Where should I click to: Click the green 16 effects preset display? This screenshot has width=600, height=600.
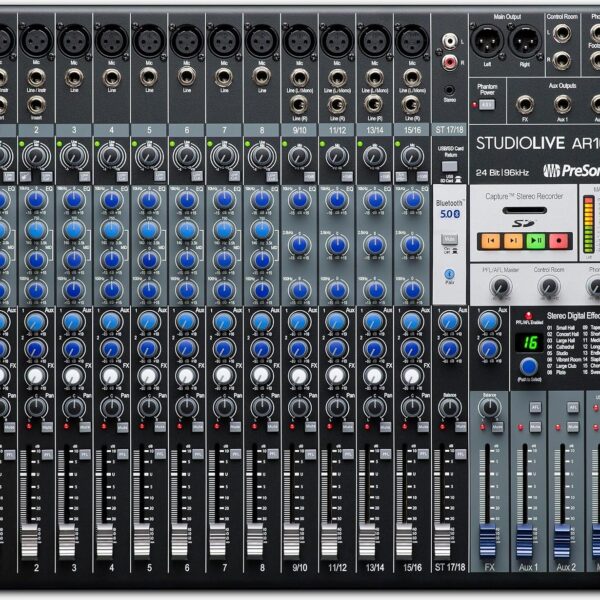pos(529,342)
